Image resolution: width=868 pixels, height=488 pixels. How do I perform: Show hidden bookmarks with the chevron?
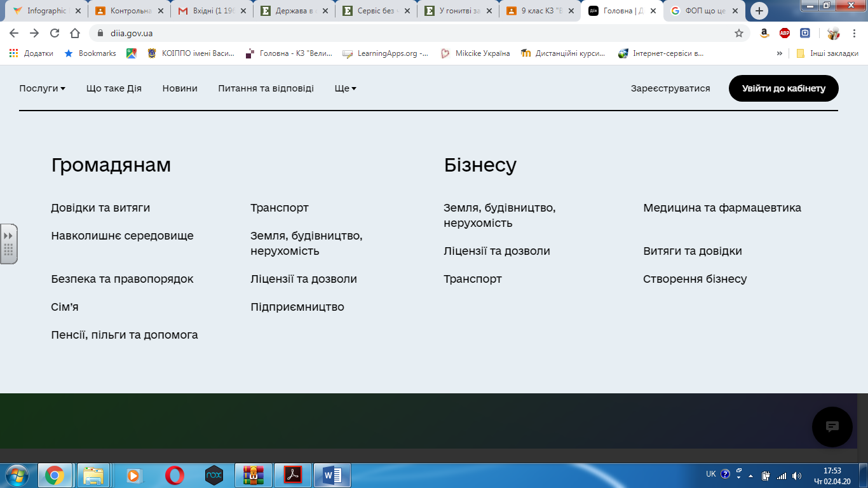[x=780, y=53]
